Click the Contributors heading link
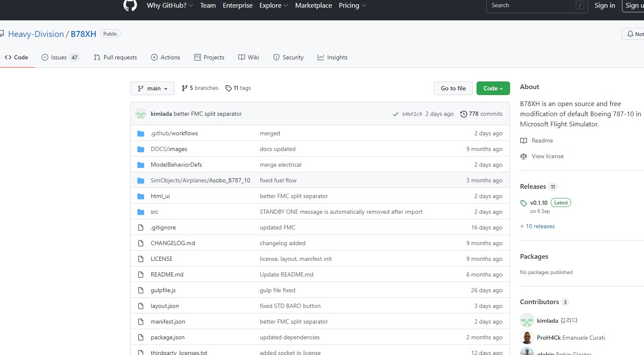 click(539, 302)
